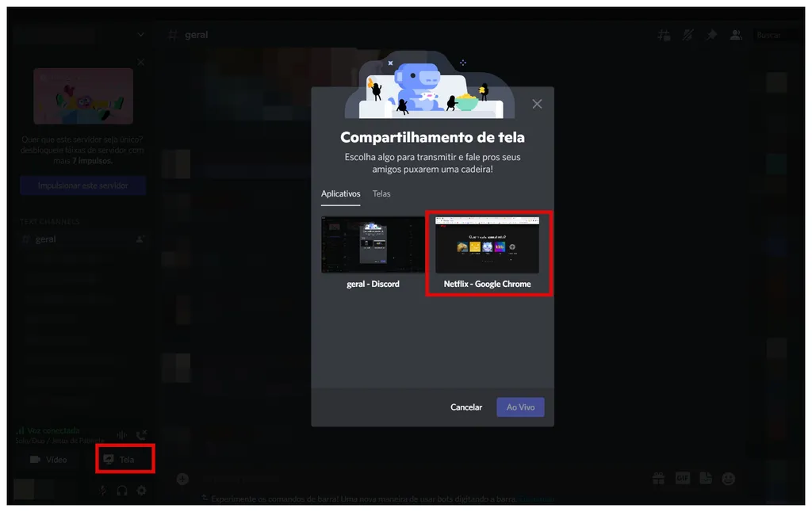Open the emoji picker icon
This screenshot has height=512, width=812.
coord(729,479)
